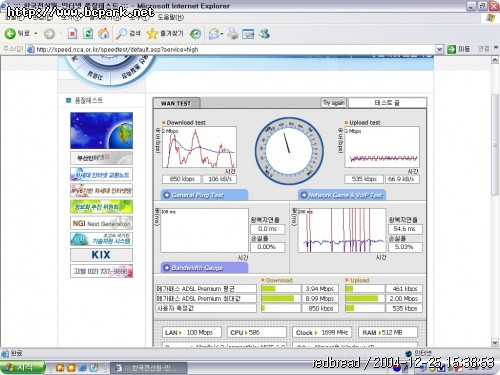Open the 차세대 인터넷 교환노드 banner
This screenshot has height=375, width=500.
pyautogui.click(x=101, y=174)
